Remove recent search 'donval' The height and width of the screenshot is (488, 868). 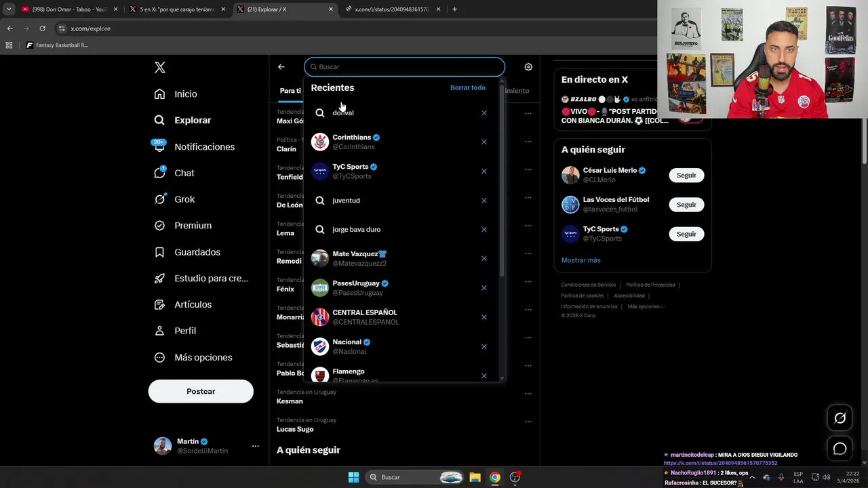click(484, 113)
